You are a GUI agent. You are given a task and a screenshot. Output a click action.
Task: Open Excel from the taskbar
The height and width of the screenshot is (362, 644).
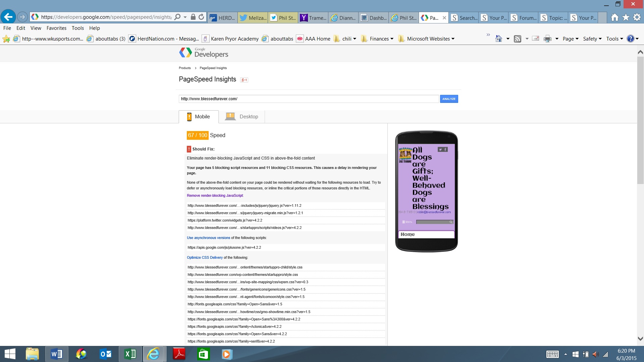tap(130, 354)
